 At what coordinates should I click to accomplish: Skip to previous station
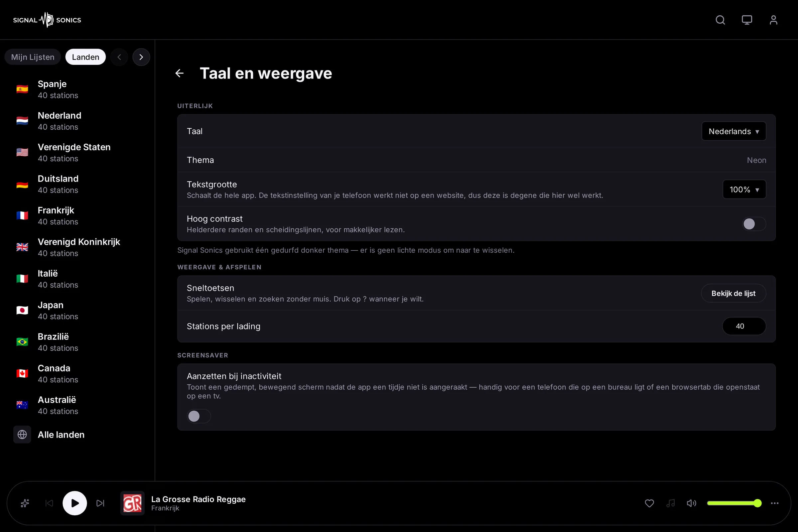click(49, 503)
